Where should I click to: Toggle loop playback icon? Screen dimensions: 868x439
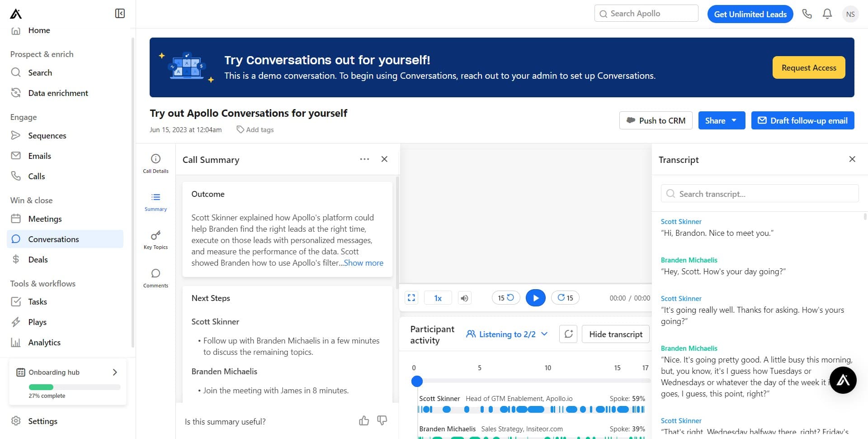point(568,334)
